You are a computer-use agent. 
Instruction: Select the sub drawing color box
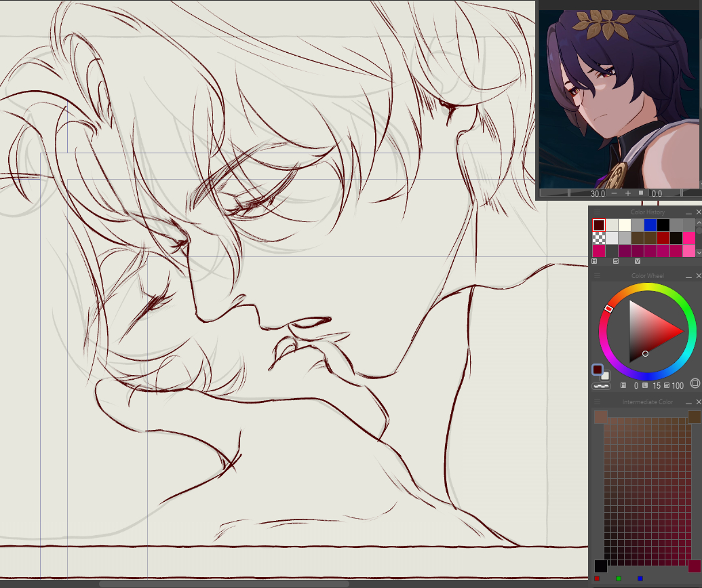[x=605, y=376]
